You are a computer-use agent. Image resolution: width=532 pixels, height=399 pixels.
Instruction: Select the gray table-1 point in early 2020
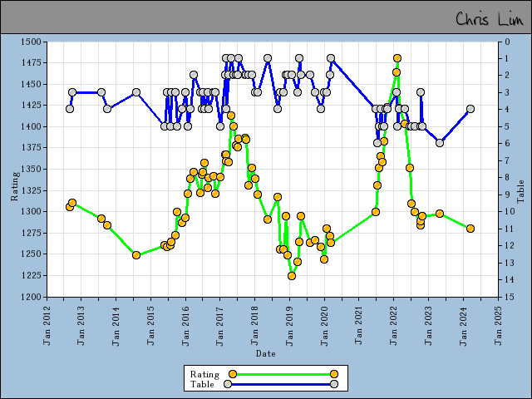[331, 58]
